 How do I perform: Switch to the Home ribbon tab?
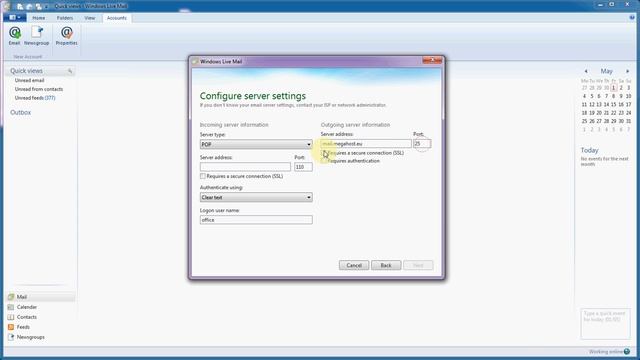39,18
